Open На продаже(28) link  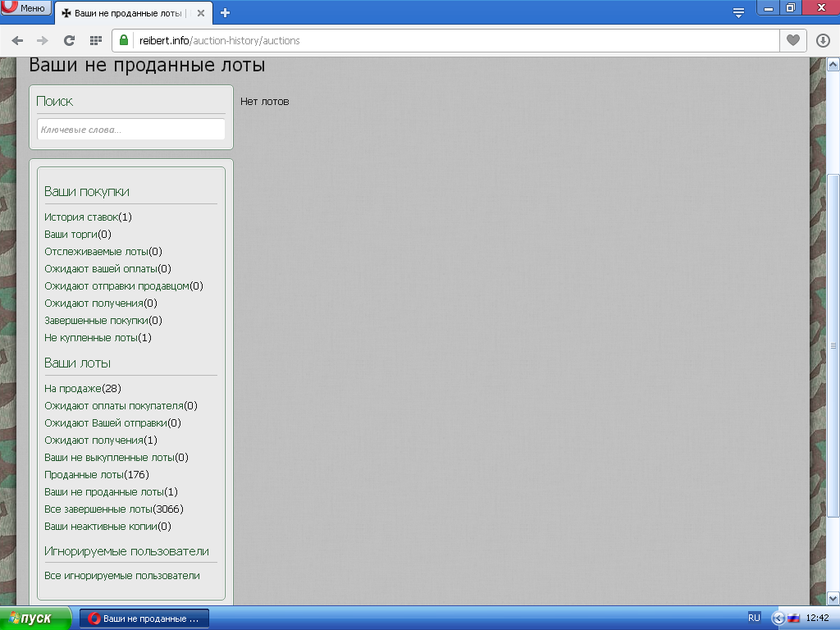click(83, 388)
